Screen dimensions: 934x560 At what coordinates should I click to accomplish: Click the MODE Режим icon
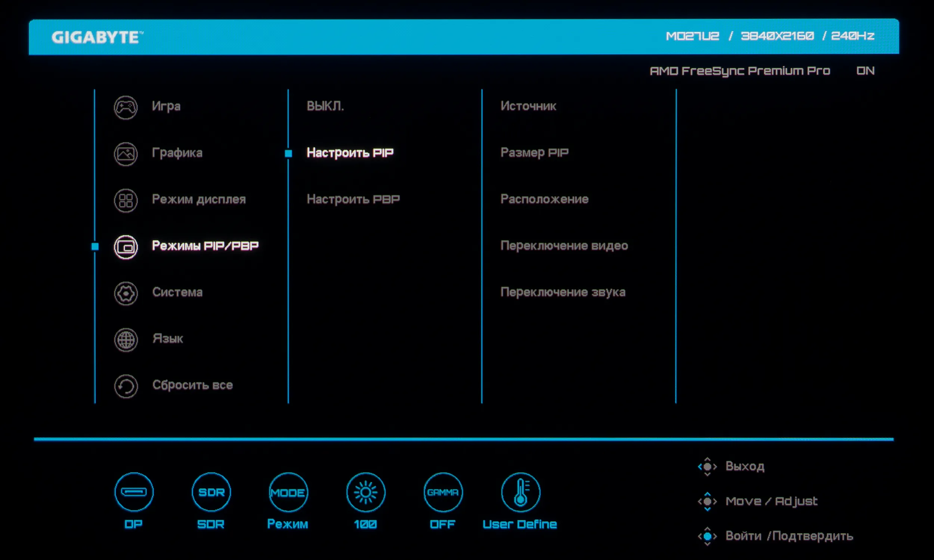click(288, 492)
